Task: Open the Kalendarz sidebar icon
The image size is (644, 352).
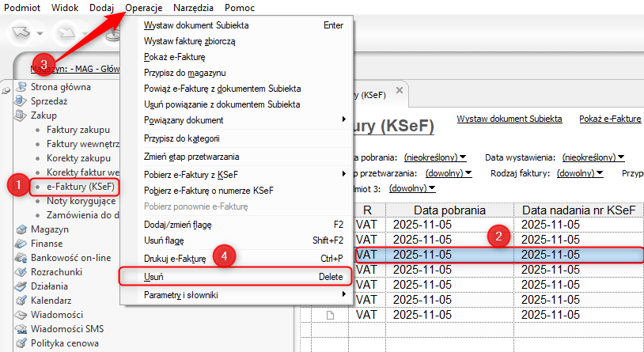Action: pos(22,301)
